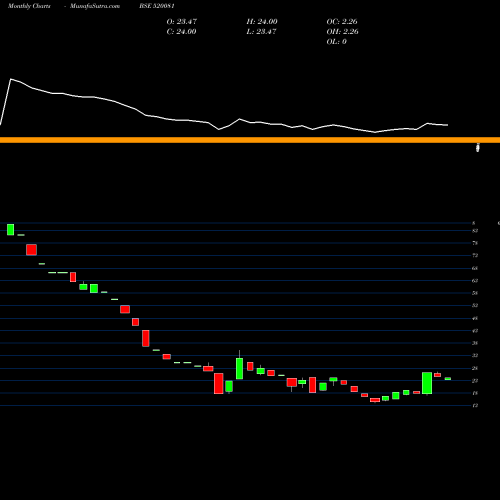Click the low value "L: 23.47"
This screenshot has height=500, width=500.
coord(261,32)
